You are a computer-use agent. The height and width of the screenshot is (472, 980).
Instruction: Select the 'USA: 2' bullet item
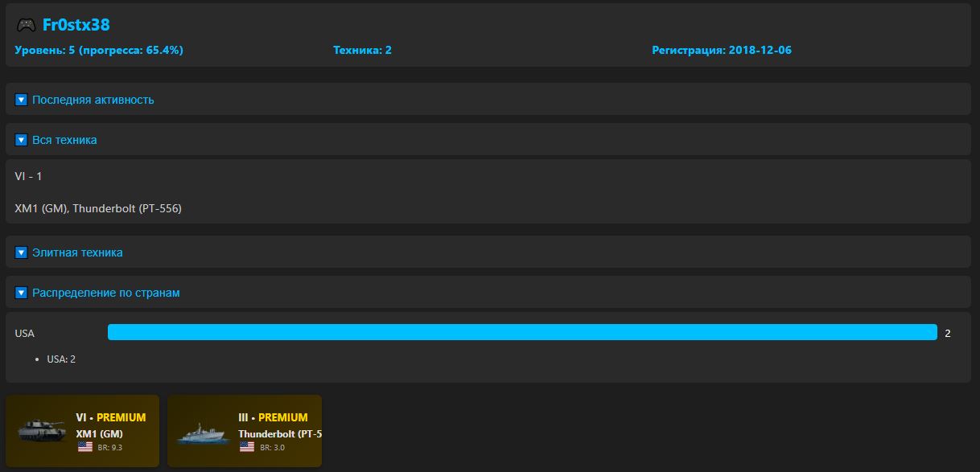tap(61, 359)
